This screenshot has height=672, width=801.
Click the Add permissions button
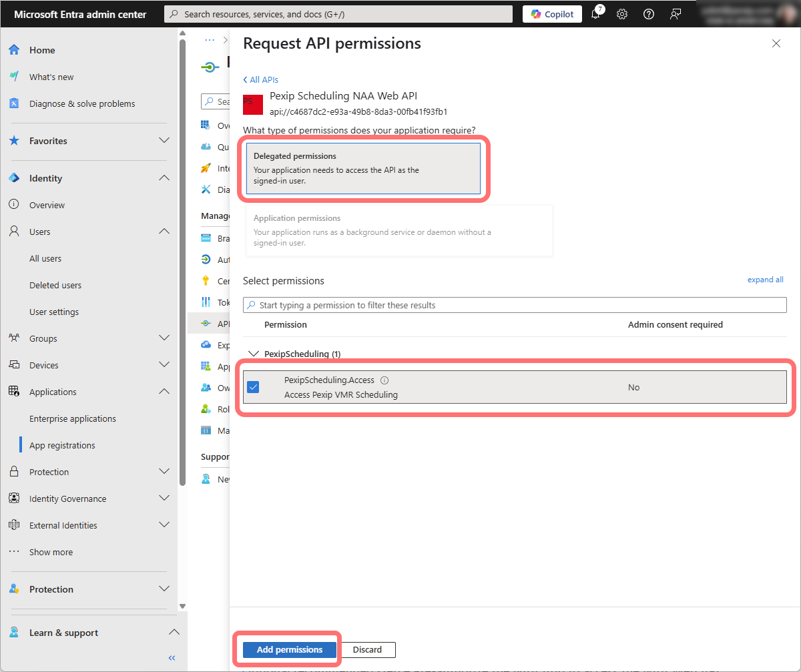[289, 649]
